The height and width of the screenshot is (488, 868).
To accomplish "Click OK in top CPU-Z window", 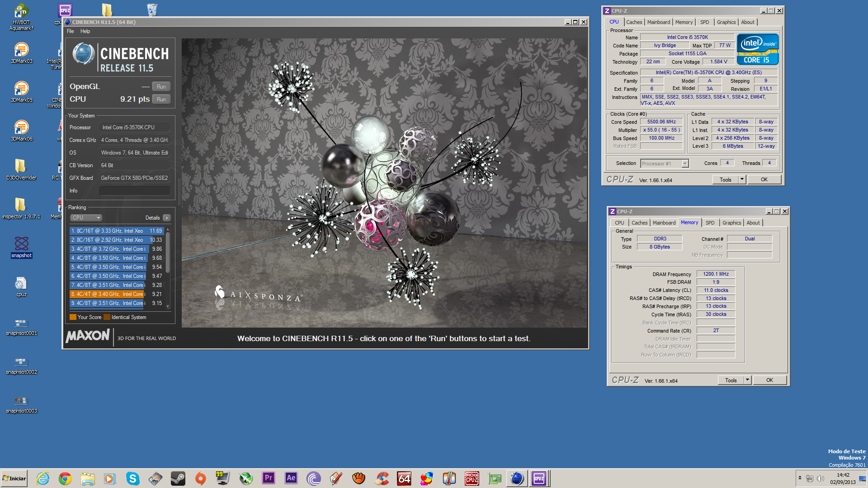I will coord(764,180).
